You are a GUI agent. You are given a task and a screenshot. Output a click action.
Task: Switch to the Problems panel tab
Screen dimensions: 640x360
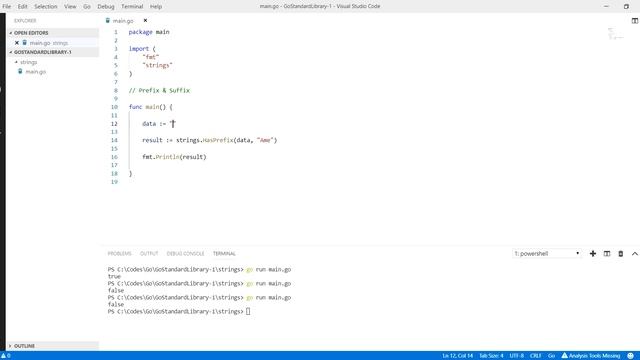point(120,253)
